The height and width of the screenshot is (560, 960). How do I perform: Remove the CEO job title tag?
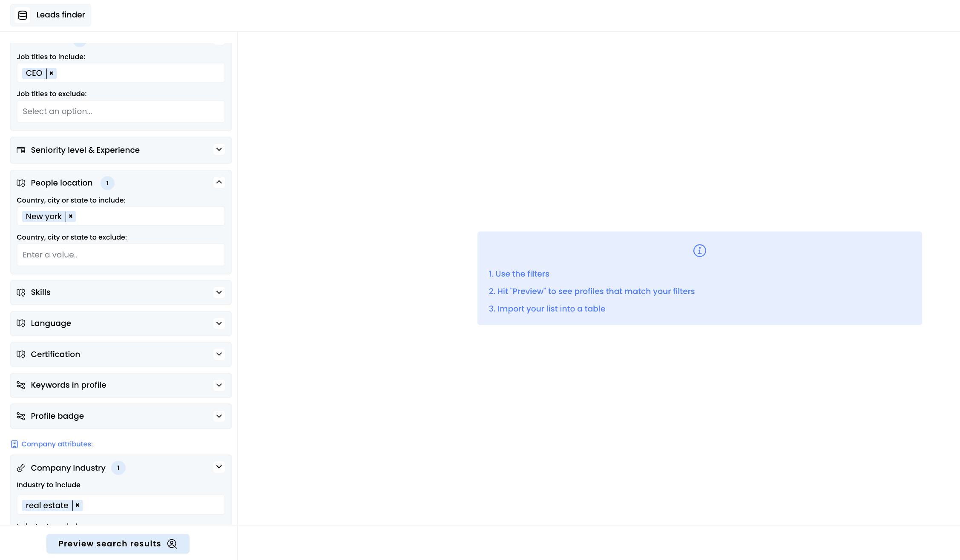(52, 73)
